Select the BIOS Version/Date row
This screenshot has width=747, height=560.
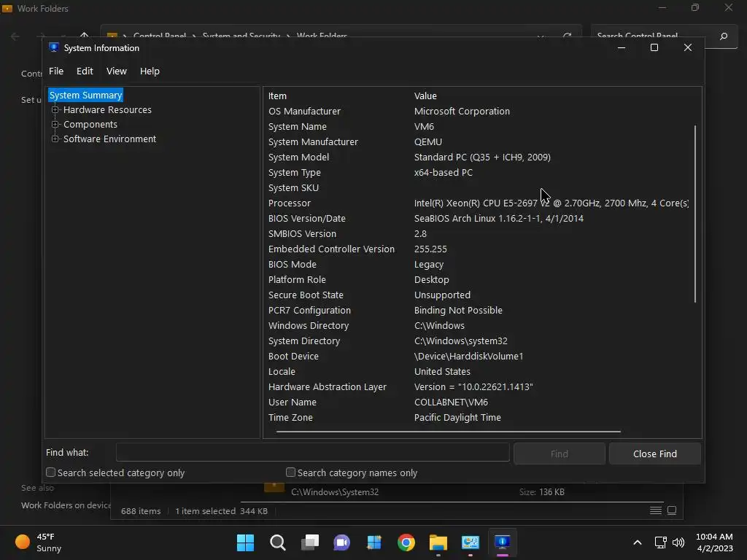[x=478, y=218]
